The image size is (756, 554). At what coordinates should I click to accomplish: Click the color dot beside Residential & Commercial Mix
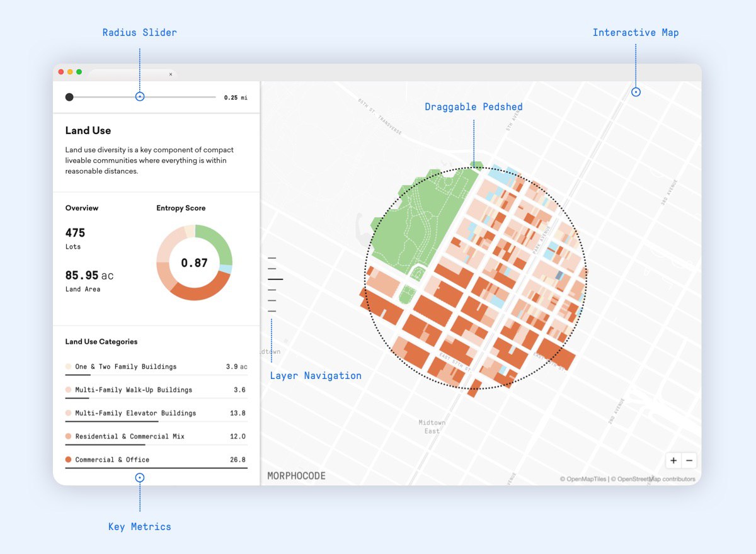tap(68, 437)
